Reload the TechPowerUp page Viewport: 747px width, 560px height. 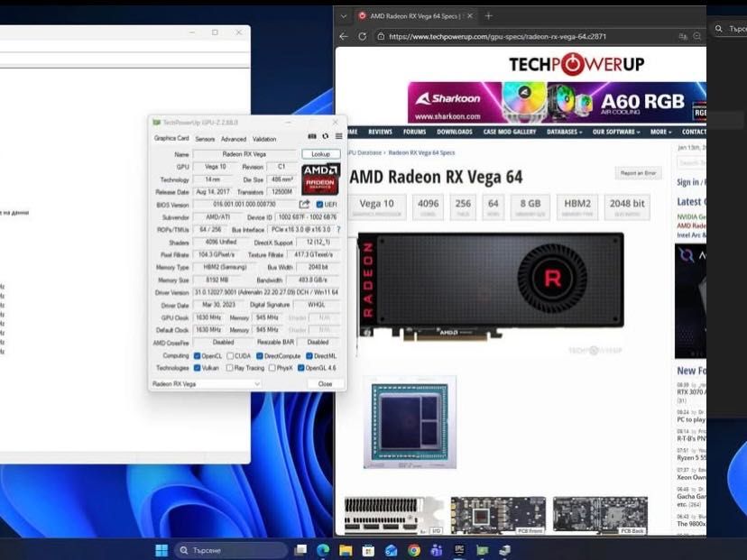[x=362, y=36]
